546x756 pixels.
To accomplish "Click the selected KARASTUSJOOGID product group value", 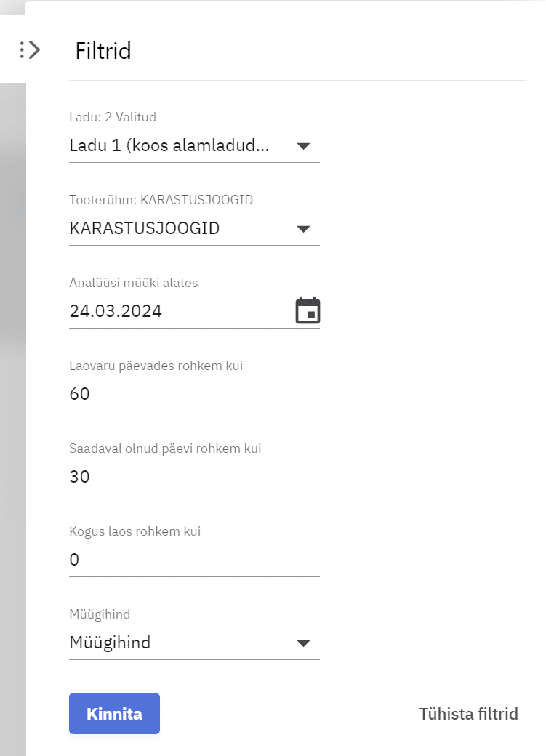I will point(145,228).
